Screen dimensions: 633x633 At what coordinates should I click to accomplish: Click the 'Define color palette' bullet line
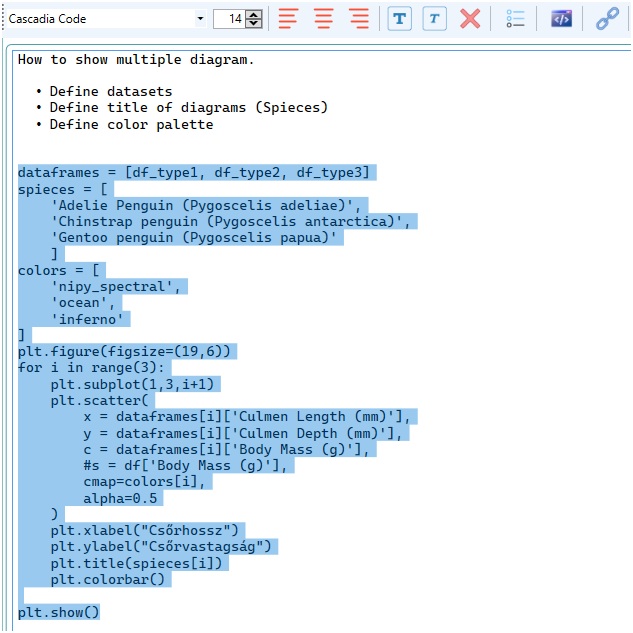tap(131, 124)
